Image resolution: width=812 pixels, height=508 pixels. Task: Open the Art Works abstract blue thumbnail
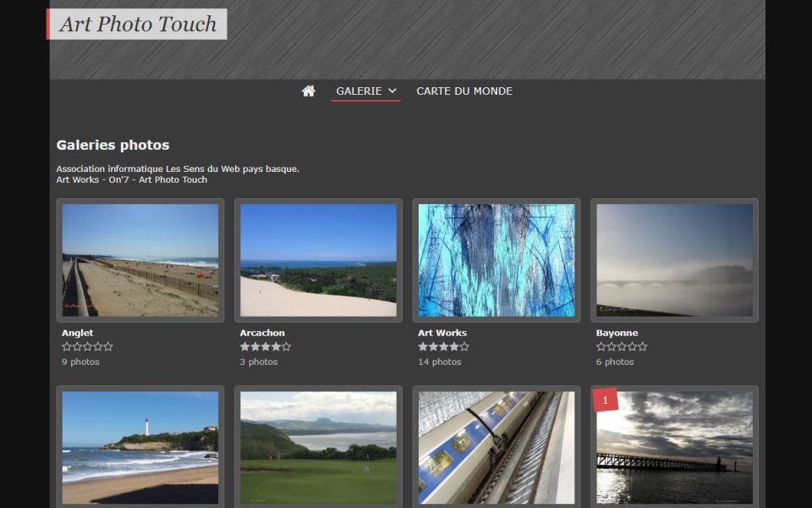click(497, 260)
